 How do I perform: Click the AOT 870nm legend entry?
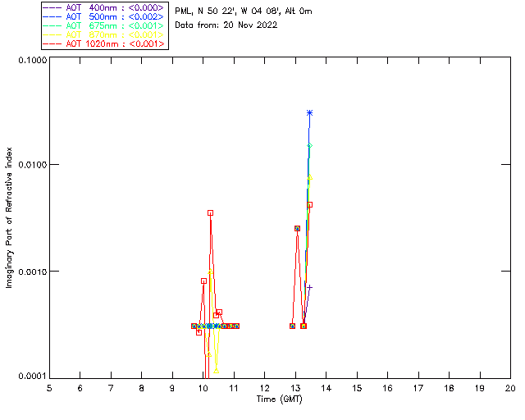click(103, 34)
